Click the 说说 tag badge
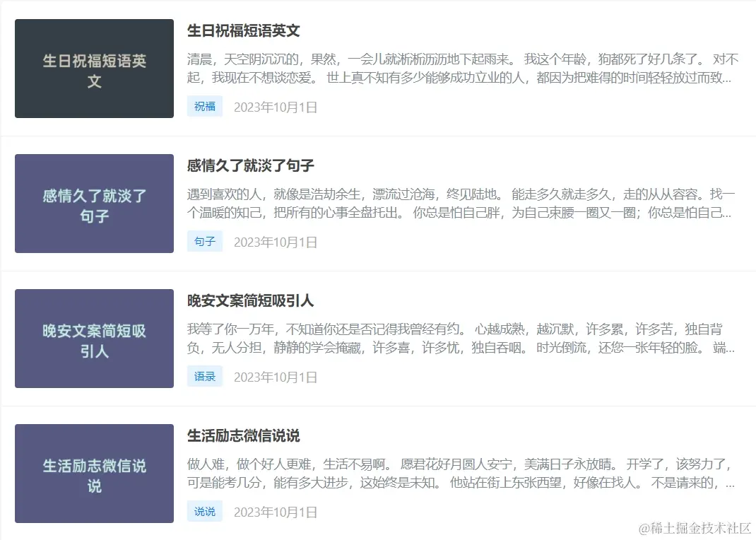Image resolution: width=756 pixels, height=540 pixels. (x=205, y=511)
